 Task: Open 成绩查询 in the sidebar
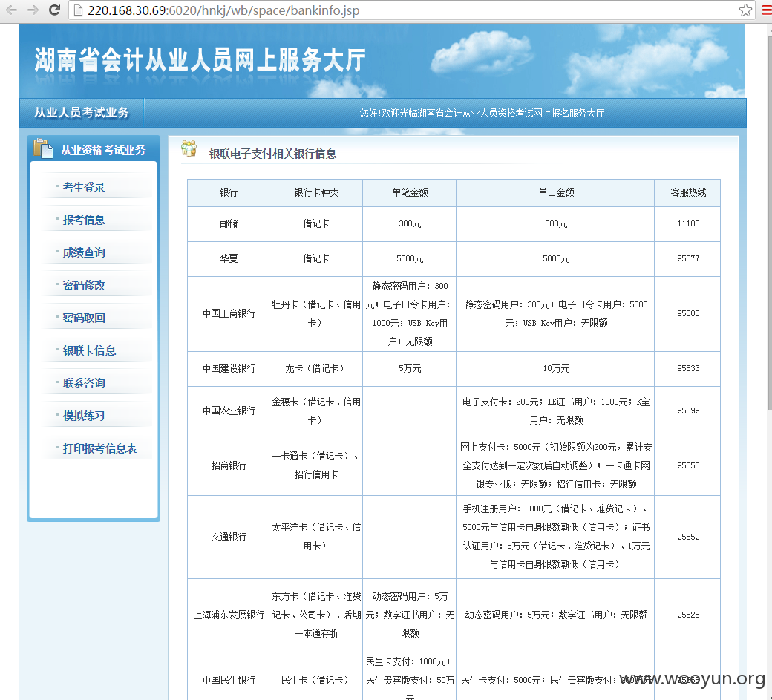(x=84, y=253)
